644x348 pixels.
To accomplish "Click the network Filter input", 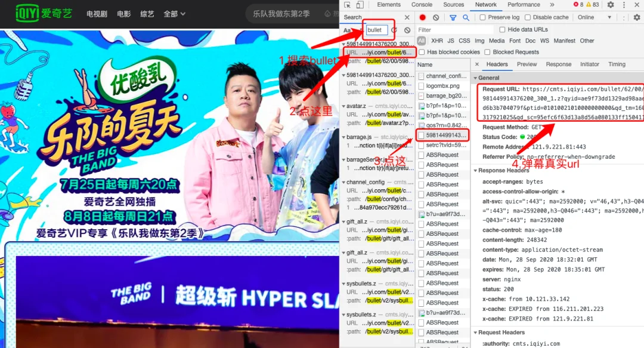I will pos(454,30).
